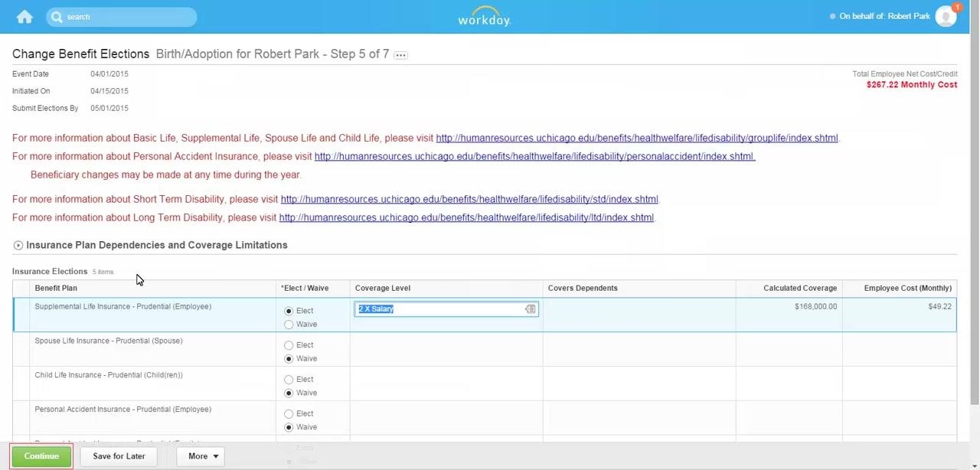Select Elect for Spouse Life Insurance
Screen dimensions: 980x470
click(x=289, y=345)
